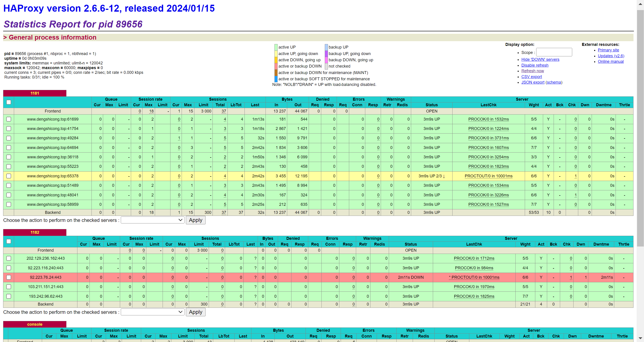Click scrollbar down arrow at bottom right
This screenshot has height=342, width=644.
click(x=640, y=338)
